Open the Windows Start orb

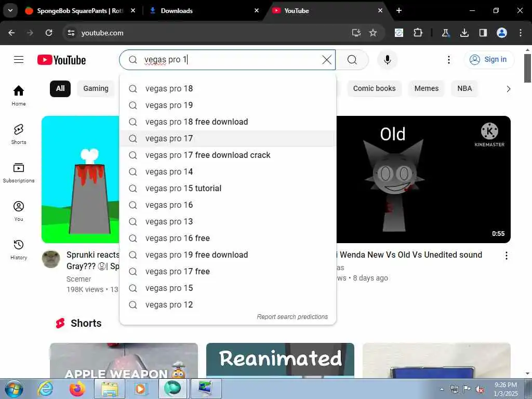14,389
